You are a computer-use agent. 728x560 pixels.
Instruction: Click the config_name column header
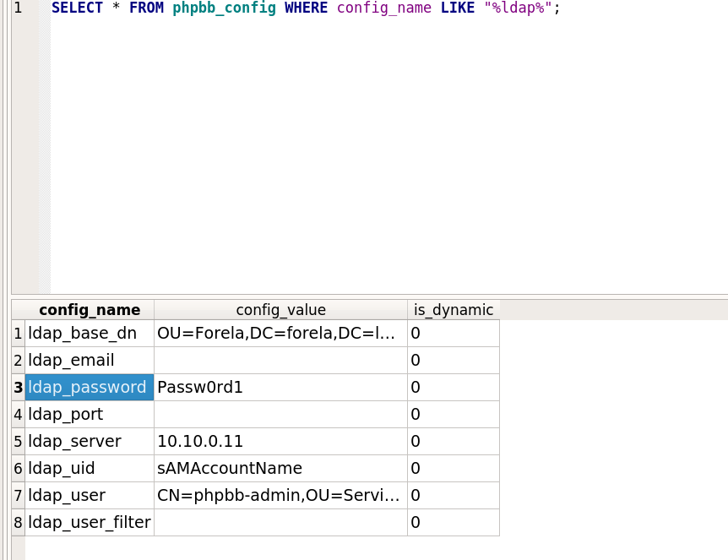90,310
